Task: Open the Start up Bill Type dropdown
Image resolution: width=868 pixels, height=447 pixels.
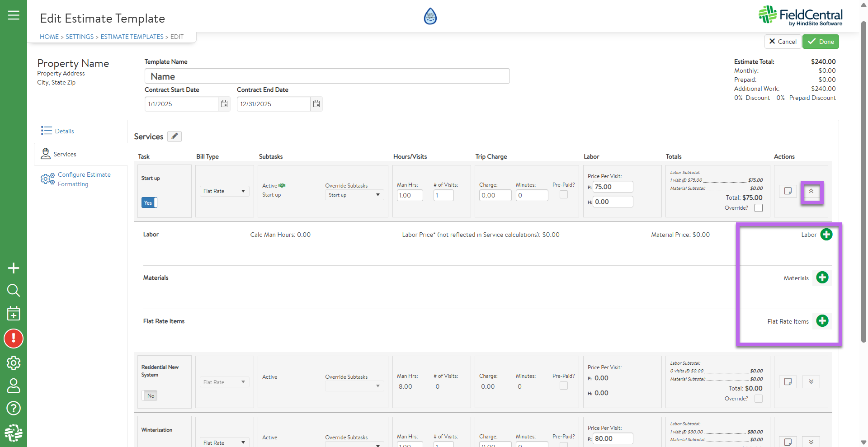Action: [224, 191]
